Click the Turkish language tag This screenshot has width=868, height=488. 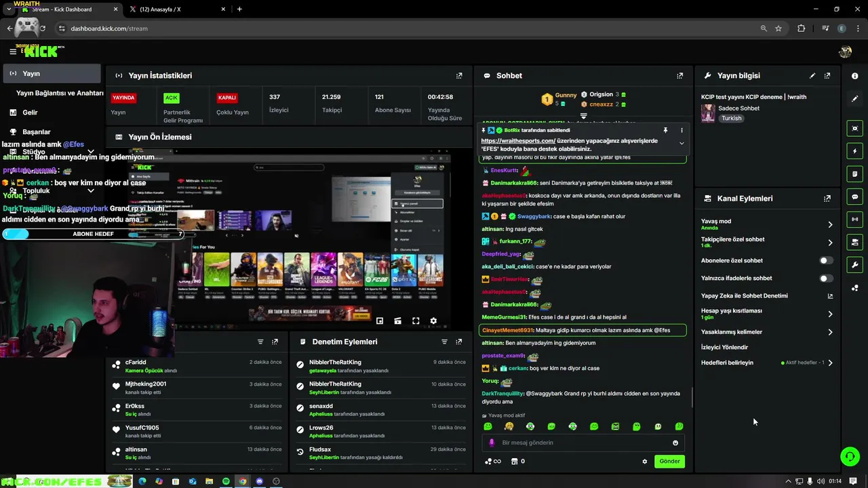tap(731, 118)
